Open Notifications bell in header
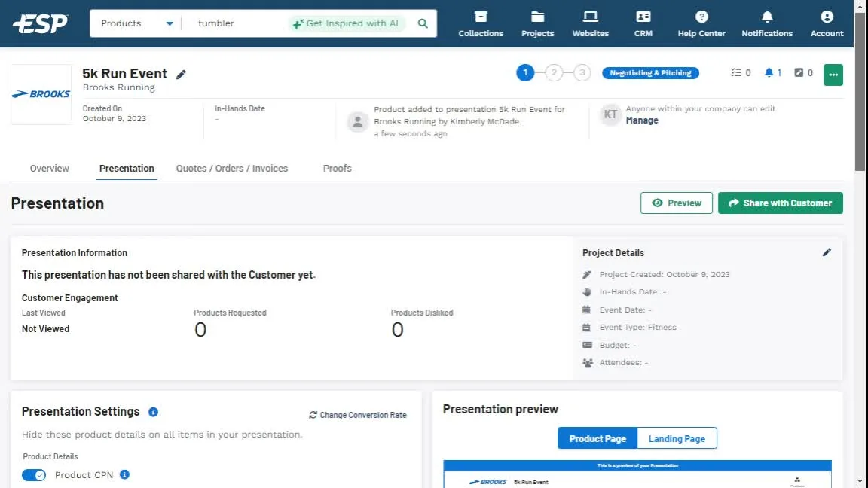Viewport: 868px width, 488px height. [x=767, y=24]
